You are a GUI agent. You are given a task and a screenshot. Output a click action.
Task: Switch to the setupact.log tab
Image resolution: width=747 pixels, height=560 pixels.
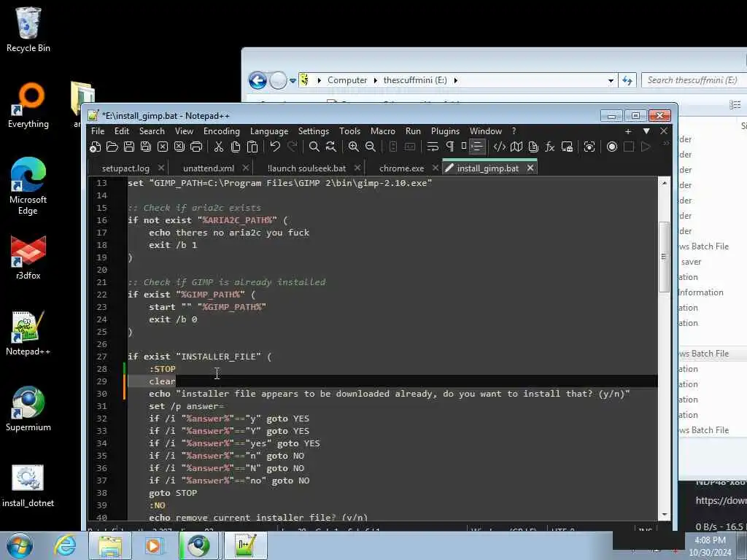(x=125, y=168)
